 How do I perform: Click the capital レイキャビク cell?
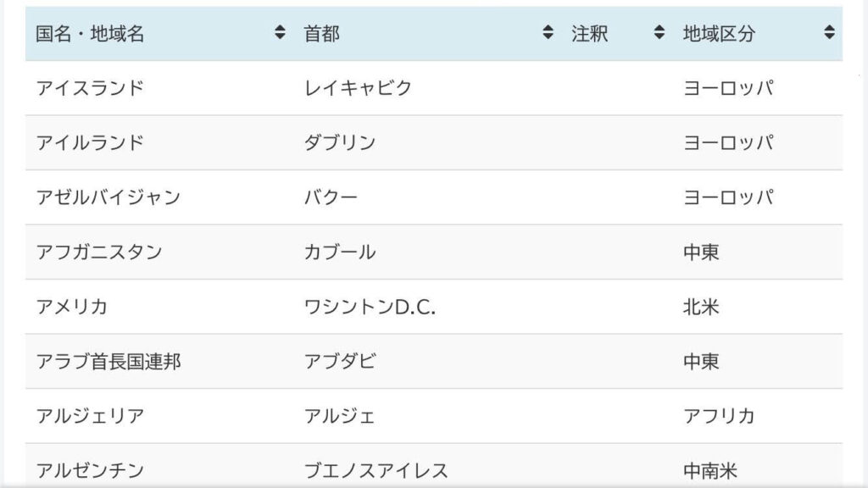358,88
